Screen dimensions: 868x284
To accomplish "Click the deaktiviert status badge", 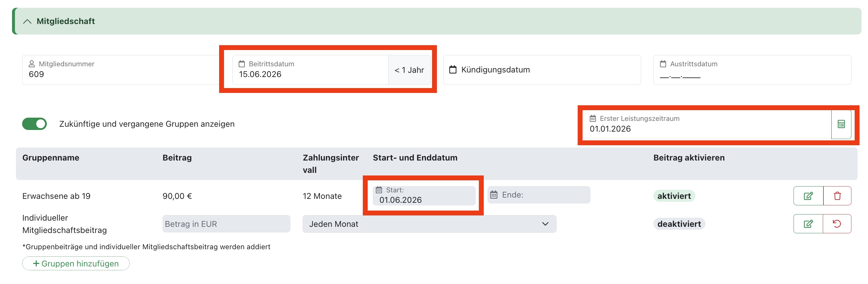I will point(679,224).
